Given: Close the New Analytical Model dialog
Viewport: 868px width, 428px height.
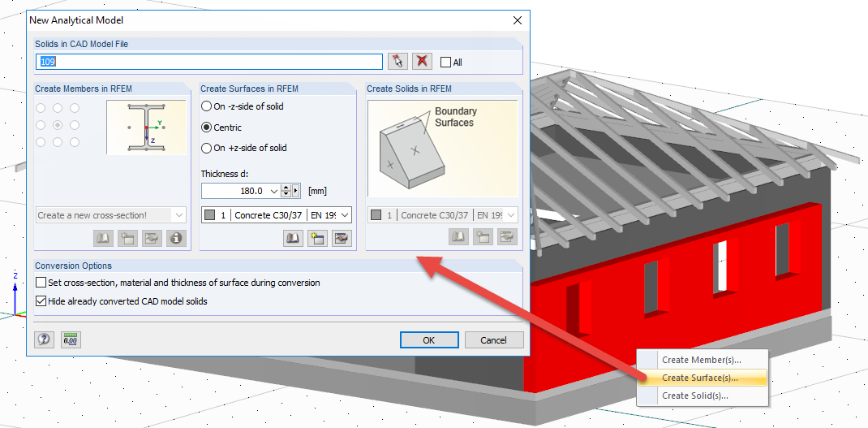Looking at the screenshot, I should 518,20.
